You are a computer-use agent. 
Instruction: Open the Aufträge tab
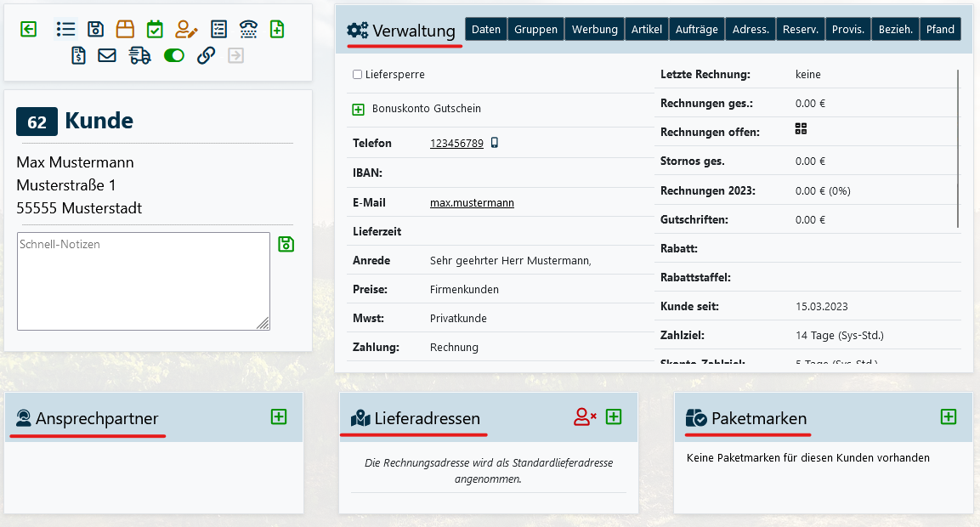[x=696, y=29]
